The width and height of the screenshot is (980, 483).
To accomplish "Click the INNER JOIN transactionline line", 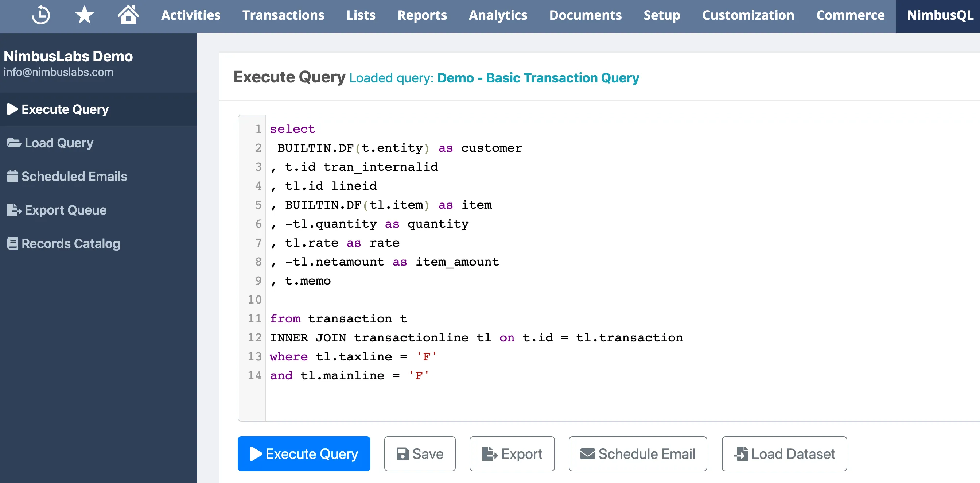I will 476,337.
